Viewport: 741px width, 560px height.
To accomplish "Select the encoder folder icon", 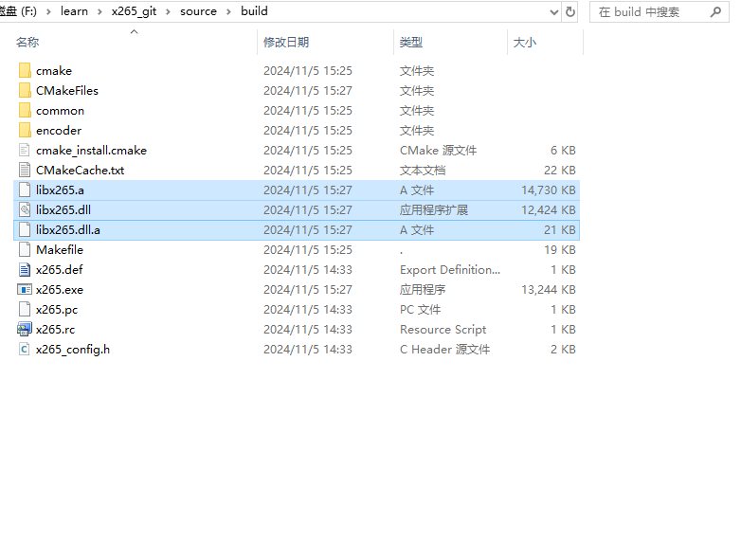I will coord(25,130).
